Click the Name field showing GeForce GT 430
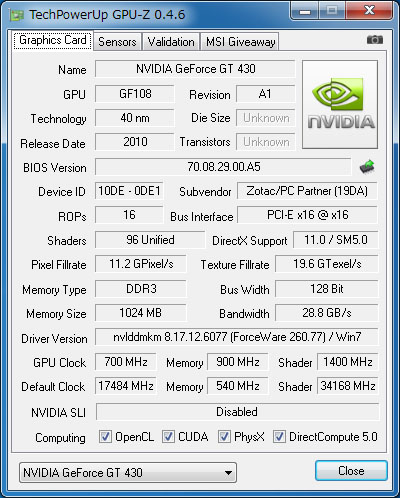 tap(195, 69)
